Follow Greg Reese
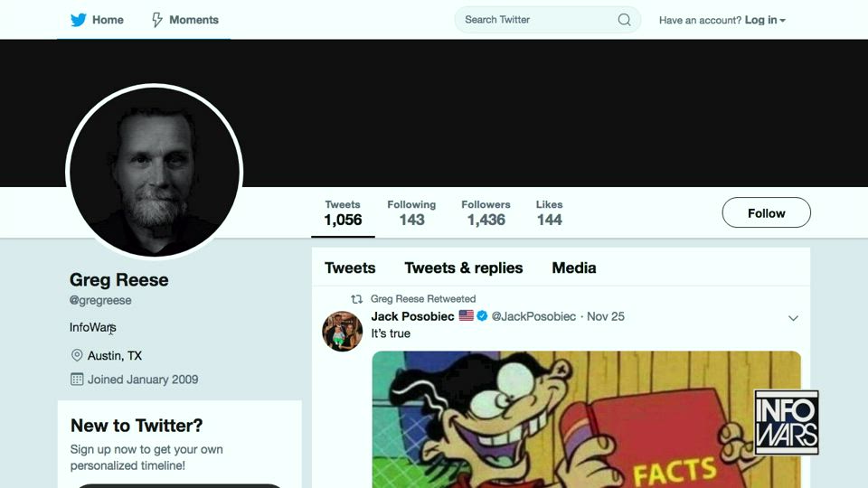The image size is (868, 488). pyautogui.click(x=766, y=213)
